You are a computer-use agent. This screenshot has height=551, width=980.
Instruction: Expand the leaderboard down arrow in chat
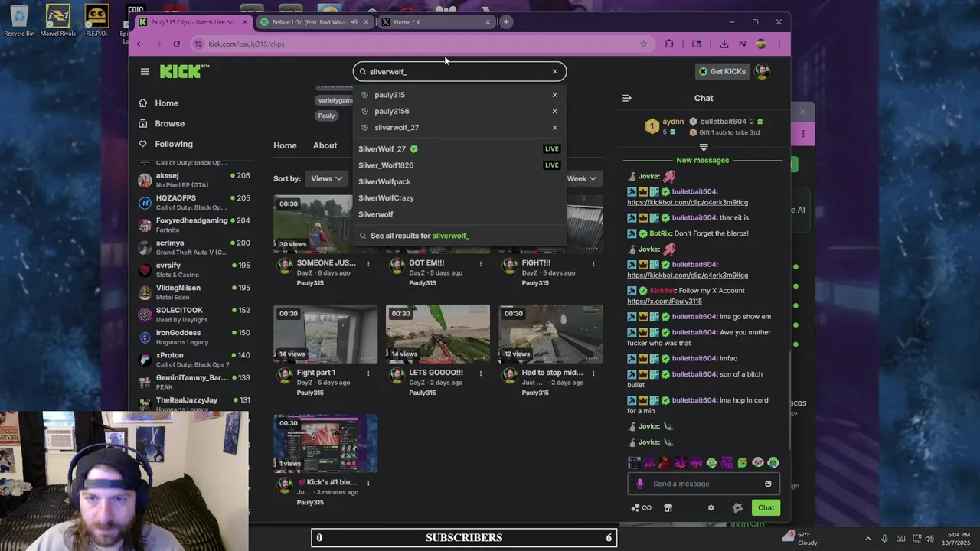[704, 147]
